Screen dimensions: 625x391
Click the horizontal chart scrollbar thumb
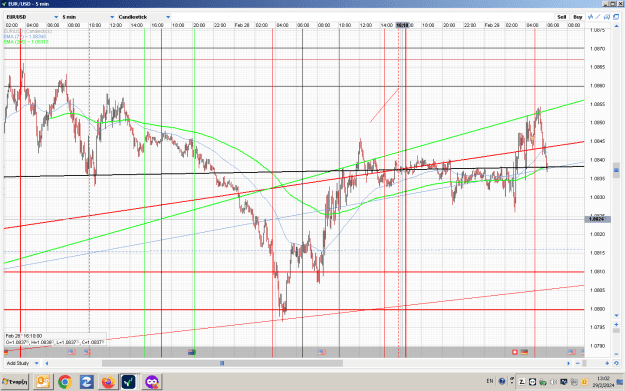(x=222, y=363)
